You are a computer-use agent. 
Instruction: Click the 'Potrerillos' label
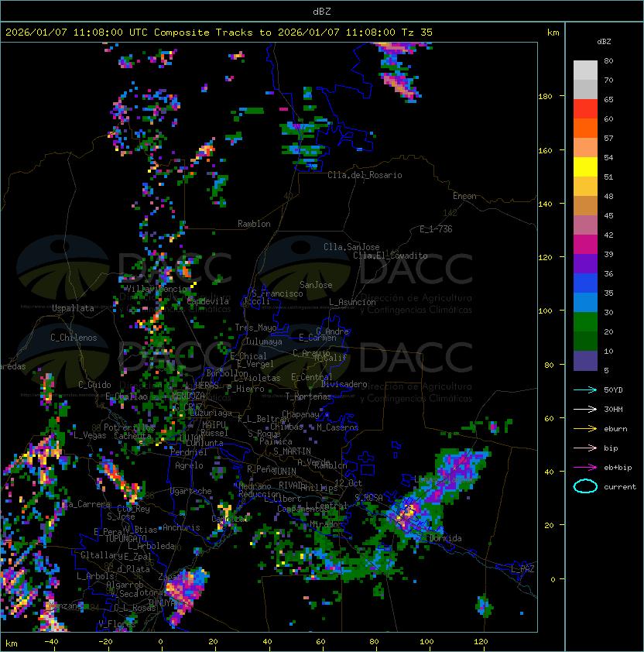pos(129,427)
